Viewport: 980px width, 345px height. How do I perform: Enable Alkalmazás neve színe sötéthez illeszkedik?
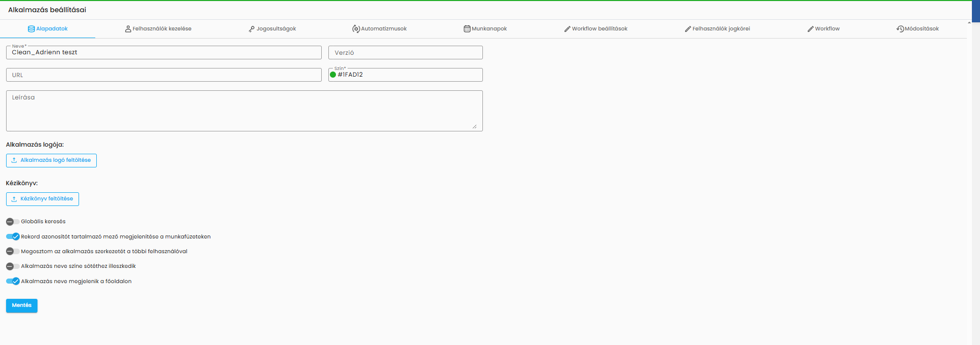tap(13, 266)
